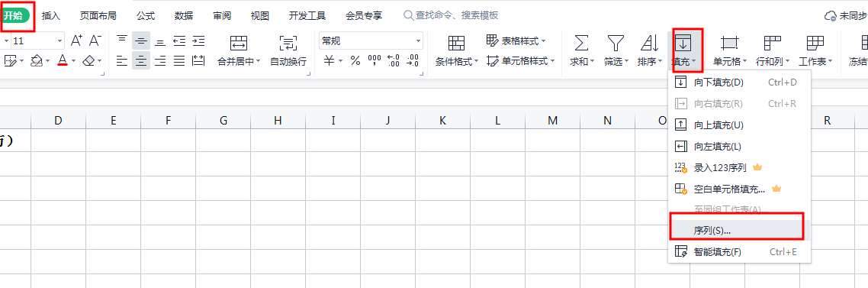Toggle vertical middle alignment

(x=141, y=40)
